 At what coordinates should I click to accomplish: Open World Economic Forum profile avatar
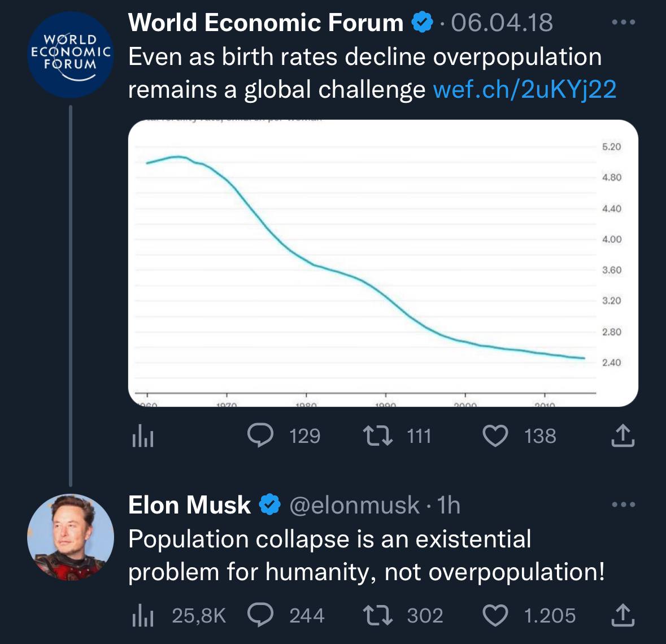coord(71,55)
